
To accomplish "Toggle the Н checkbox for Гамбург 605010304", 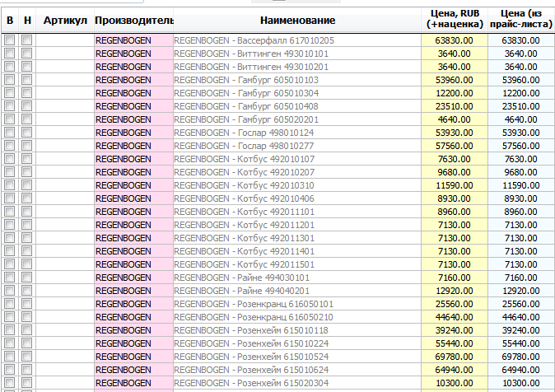I will coord(26,93).
